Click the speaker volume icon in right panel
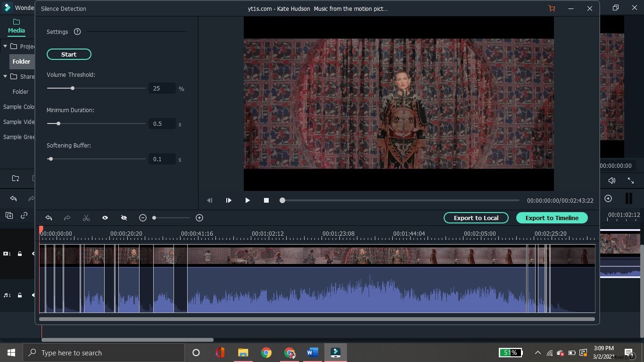 [611, 180]
